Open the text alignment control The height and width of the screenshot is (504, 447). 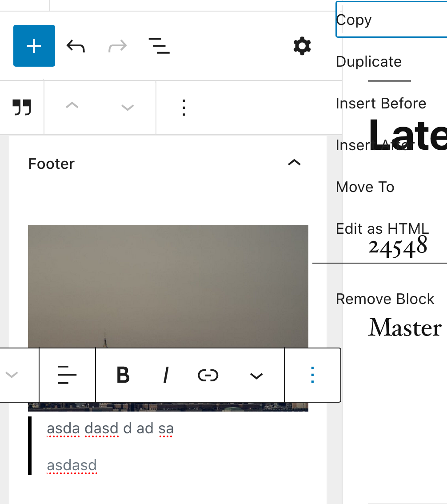point(67,375)
